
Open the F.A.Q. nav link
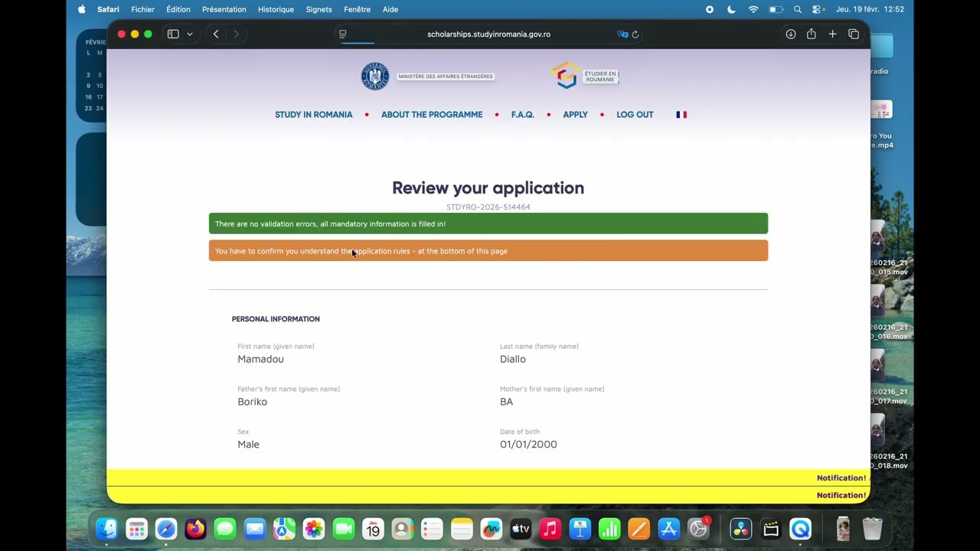(x=523, y=115)
